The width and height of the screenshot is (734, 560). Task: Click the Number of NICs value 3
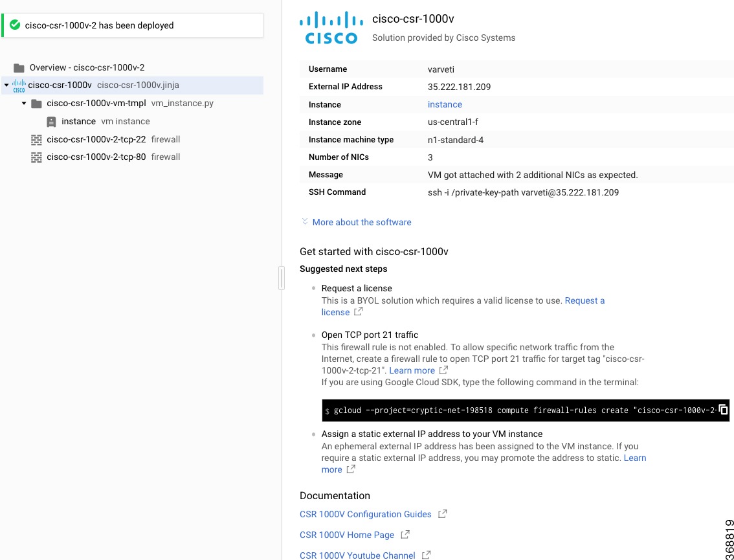430,157
